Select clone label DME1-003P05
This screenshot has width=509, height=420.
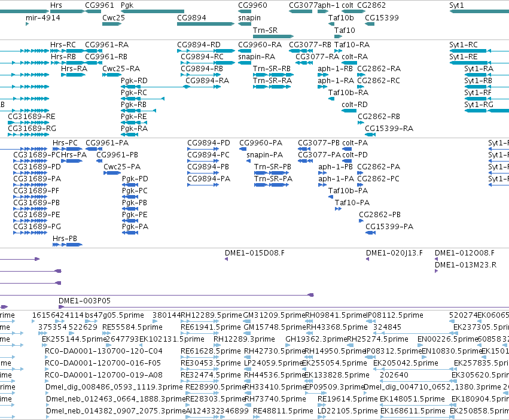pyautogui.click(x=84, y=301)
